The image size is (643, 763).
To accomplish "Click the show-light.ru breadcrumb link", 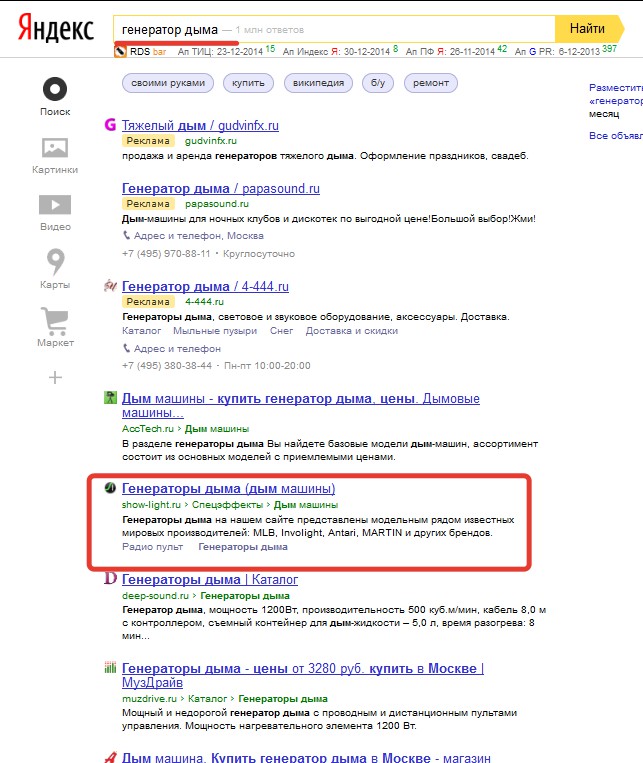I will [x=151, y=505].
